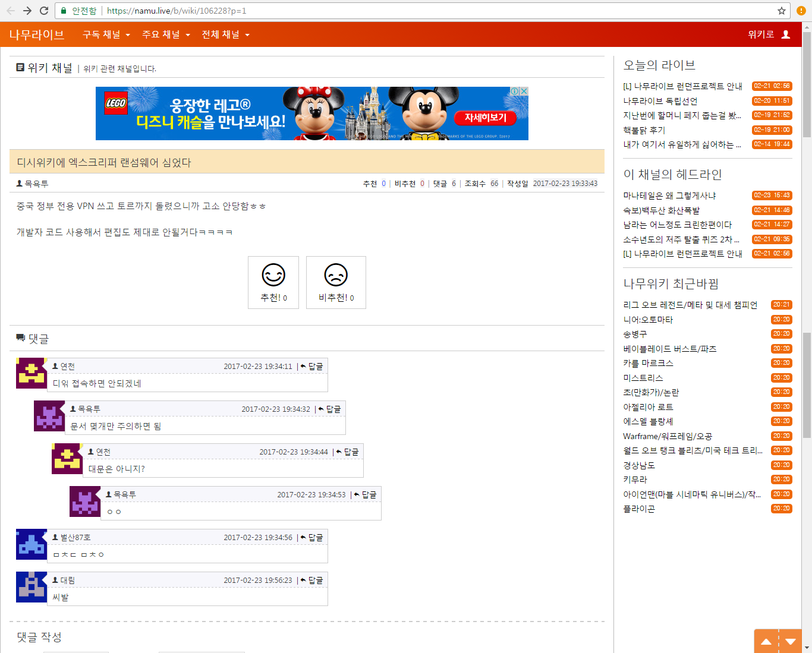The image size is (812, 653).
Task: Click the scroll-to-top arrow button
Action: (766, 642)
